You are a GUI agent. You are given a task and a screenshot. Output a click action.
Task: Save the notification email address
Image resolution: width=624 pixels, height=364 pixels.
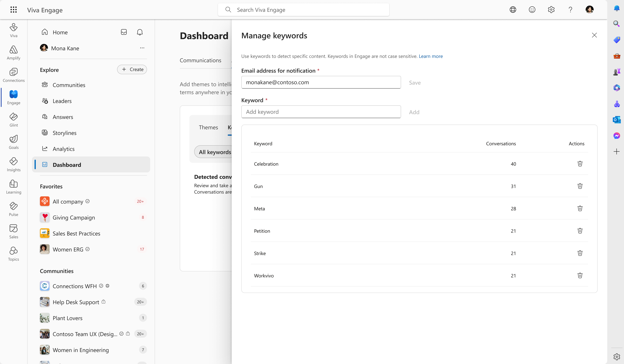pyautogui.click(x=415, y=83)
